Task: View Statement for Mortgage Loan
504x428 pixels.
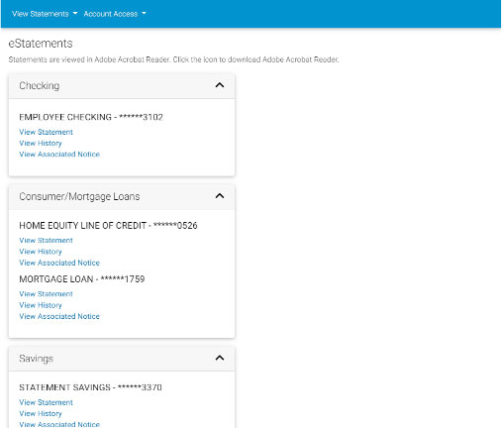Action: tap(46, 294)
